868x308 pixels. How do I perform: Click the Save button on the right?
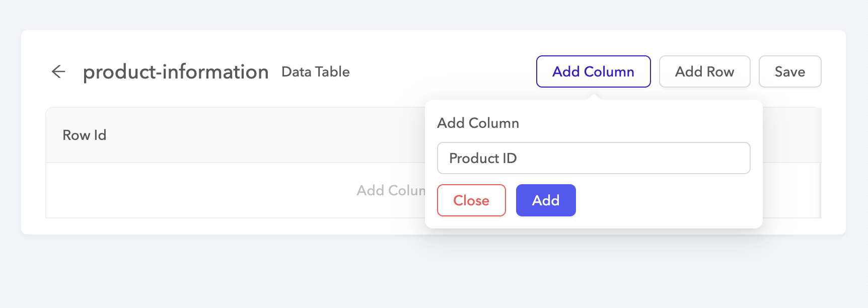tap(789, 71)
